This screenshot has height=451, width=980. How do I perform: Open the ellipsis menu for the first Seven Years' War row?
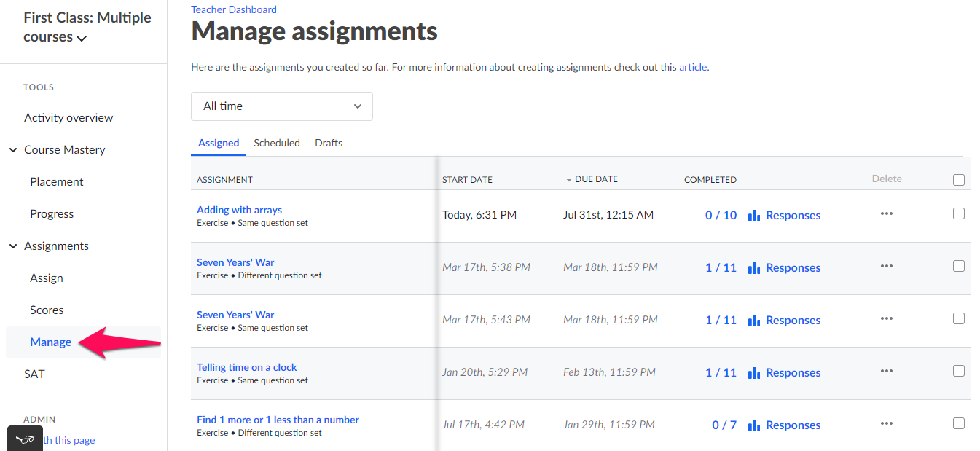coord(886,267)
